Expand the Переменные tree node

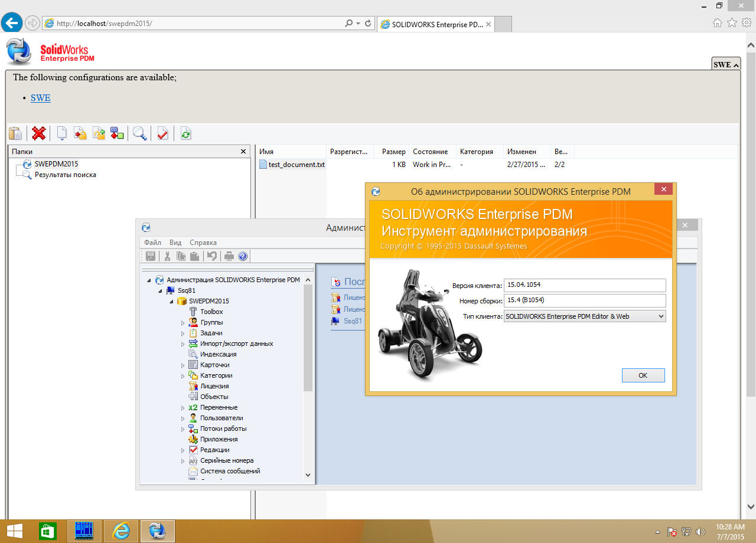pos(183,408)
